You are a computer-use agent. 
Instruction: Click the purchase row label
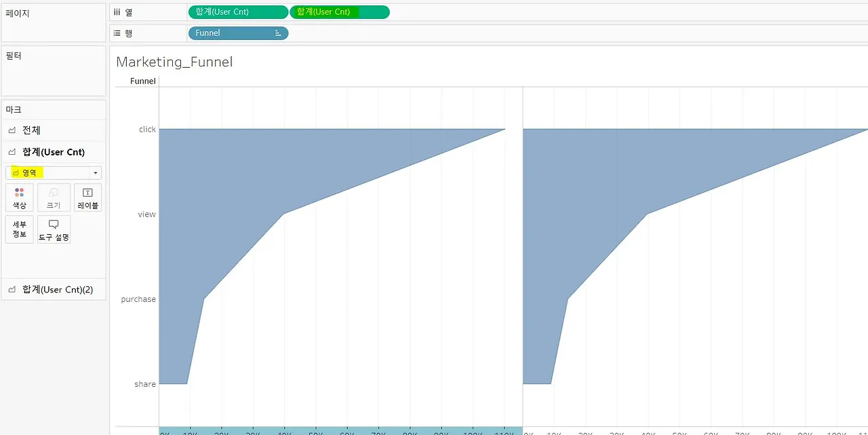pyautogui.click(x=138, y=299)
